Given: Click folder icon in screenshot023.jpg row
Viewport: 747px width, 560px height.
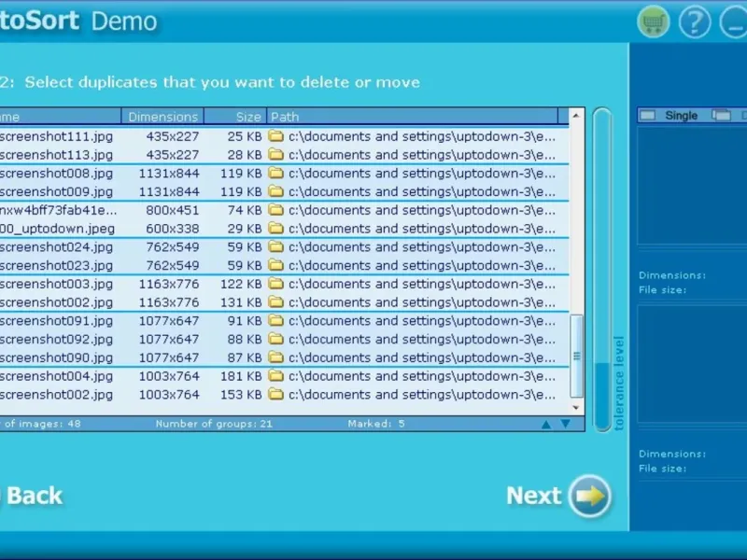Looking at the screenshot, I should (275, 265).
